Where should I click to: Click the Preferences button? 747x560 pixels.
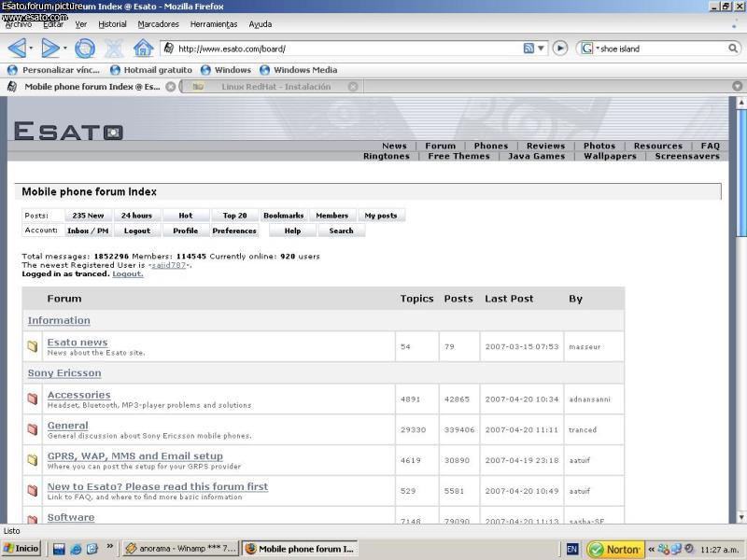click(234, 231)
